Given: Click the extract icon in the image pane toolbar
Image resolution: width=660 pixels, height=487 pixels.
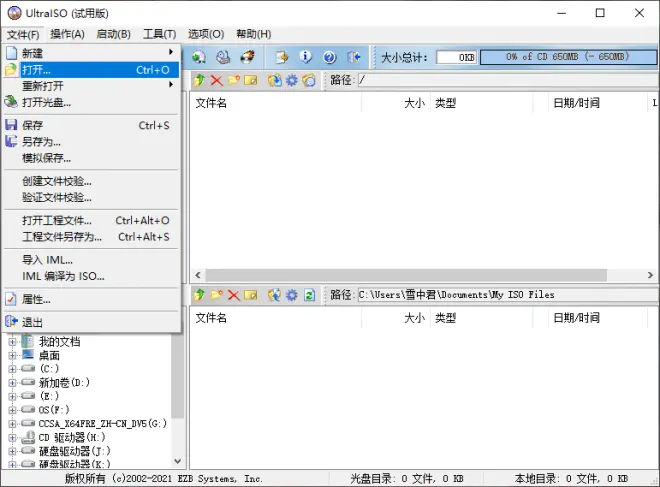Looking at the screenshot, I should point(274,80).
